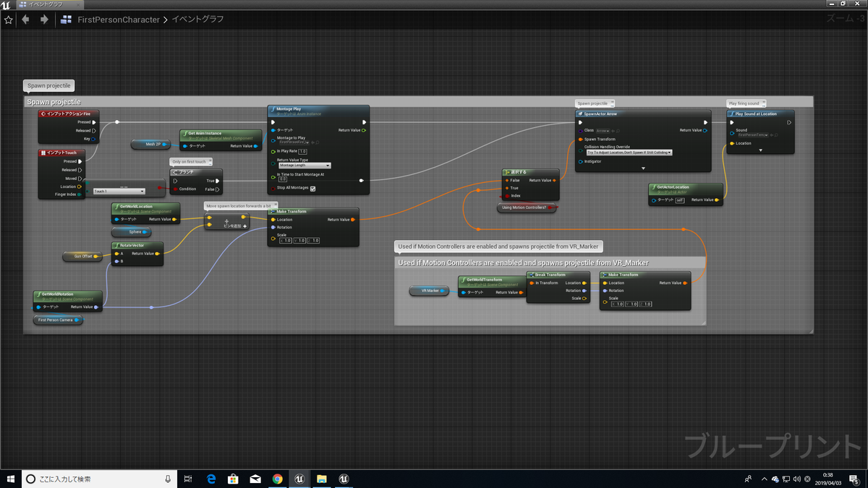Select the Sphere variable node
Viewport: 868px width, 488px height.
point(131,233)
